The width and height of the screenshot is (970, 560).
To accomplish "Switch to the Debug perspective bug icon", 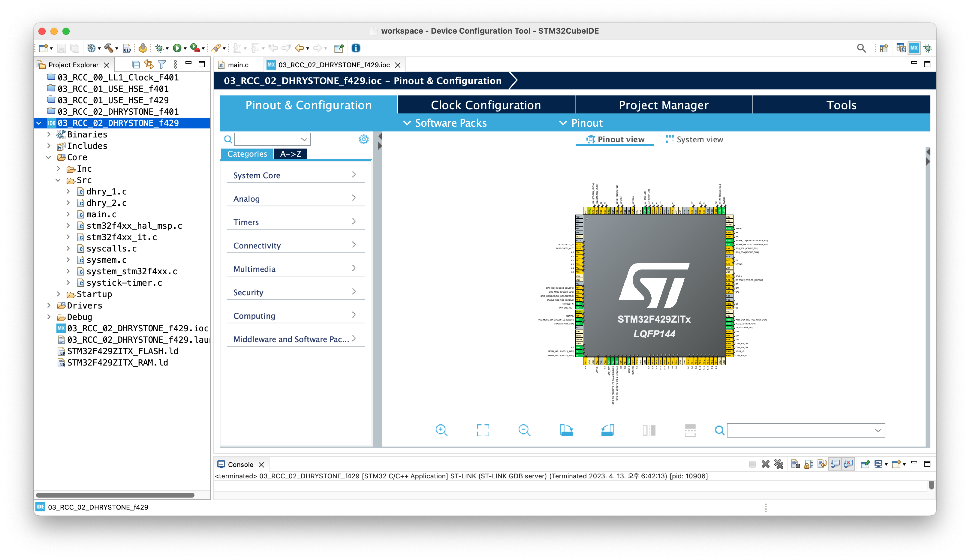I will (x=927, y=48).
